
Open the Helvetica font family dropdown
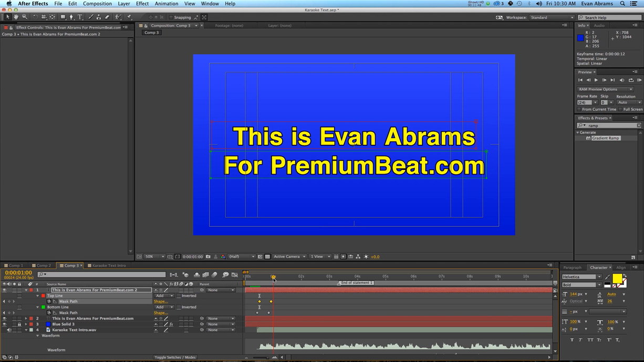tap(582, 277)
